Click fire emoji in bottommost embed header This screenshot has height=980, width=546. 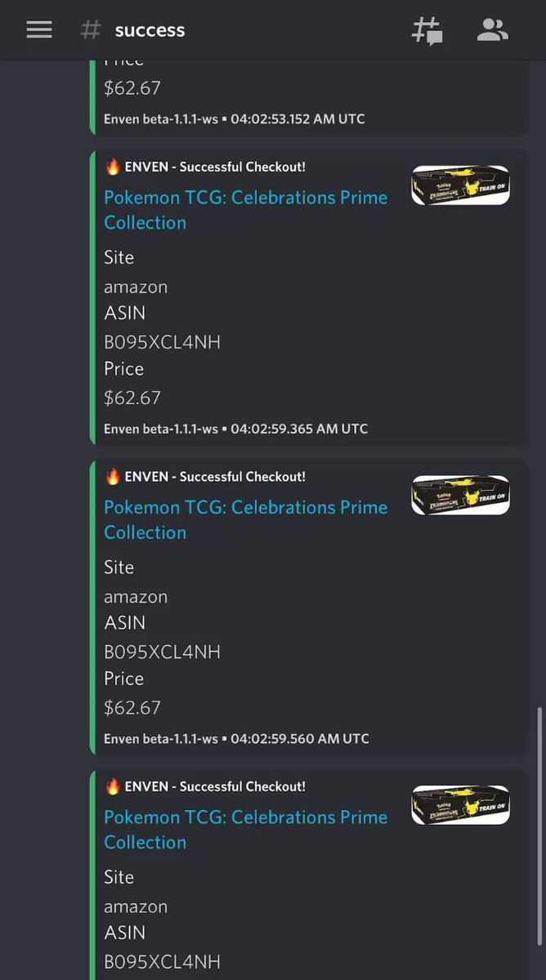pos(113,786)
